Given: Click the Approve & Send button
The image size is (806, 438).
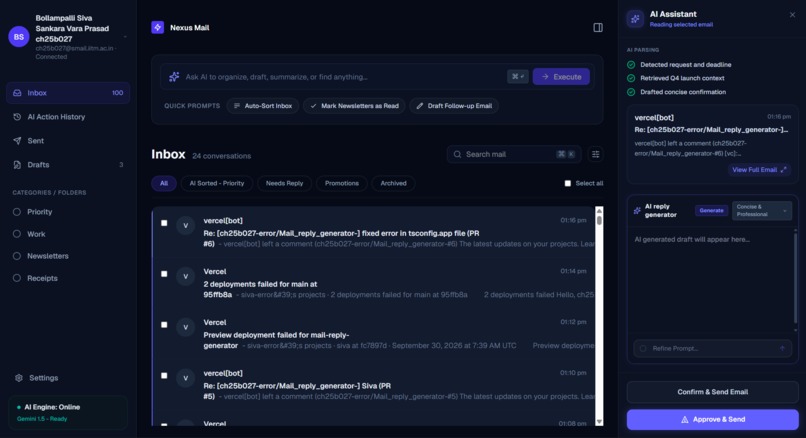Looking at the screenshot, I should tap(712, 419).
